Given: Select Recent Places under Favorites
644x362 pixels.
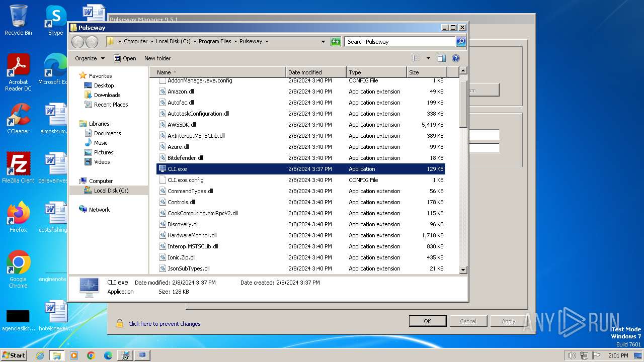Looking at the screenshot, I should pos(111,105).
